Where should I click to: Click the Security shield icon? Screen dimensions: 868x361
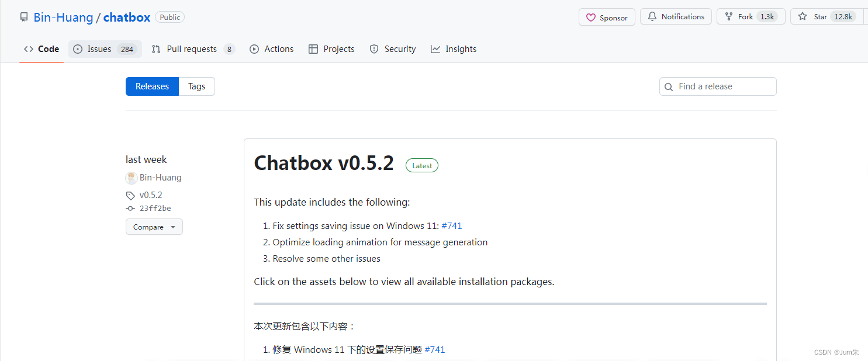(374, 49)
